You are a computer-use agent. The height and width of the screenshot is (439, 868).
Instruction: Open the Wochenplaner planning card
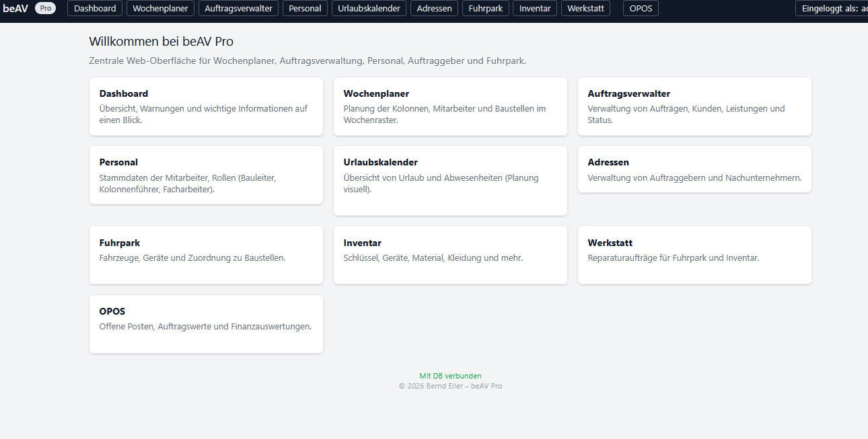(x=450, y=106)
